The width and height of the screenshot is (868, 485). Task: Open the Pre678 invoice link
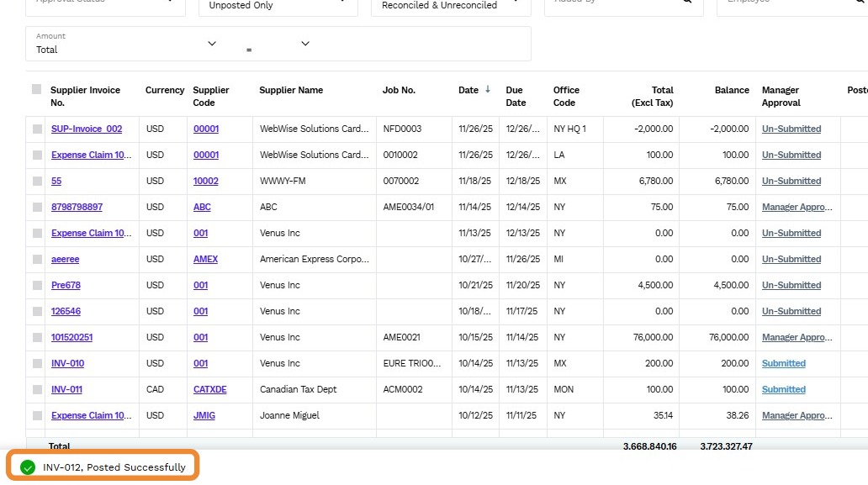[x=66, y=286]
